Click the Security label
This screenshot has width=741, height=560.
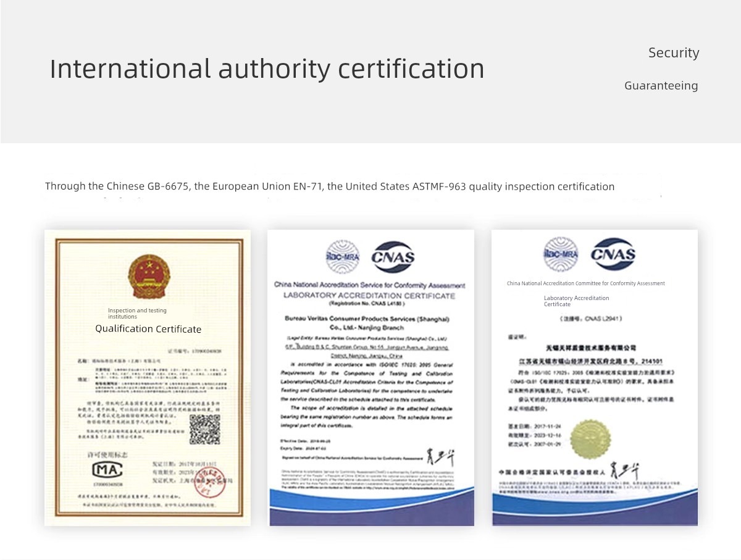(x=674, y=53)
